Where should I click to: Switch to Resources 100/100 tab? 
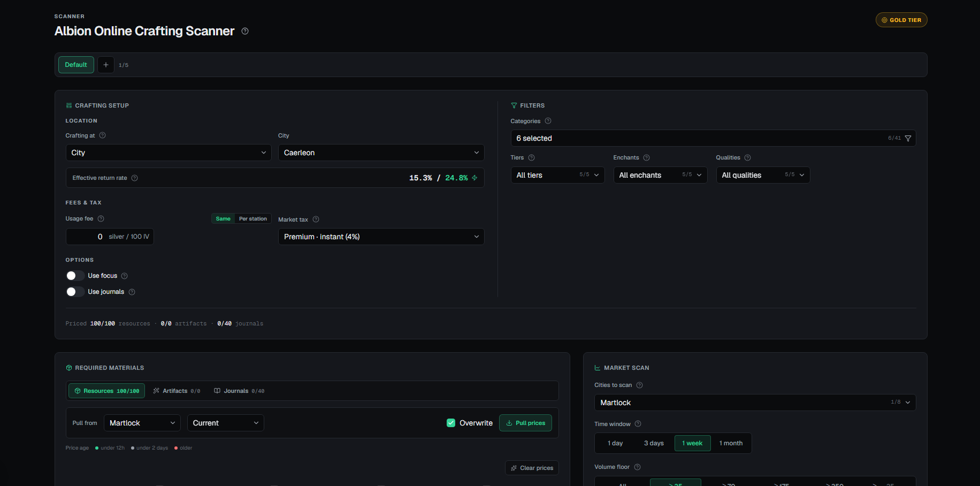(x=106, y=391)
